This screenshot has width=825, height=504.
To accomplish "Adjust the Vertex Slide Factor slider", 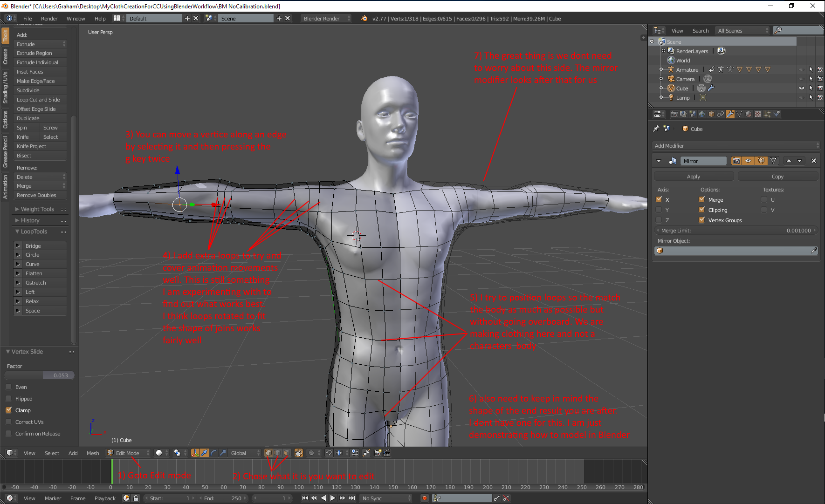I will 40,375.
